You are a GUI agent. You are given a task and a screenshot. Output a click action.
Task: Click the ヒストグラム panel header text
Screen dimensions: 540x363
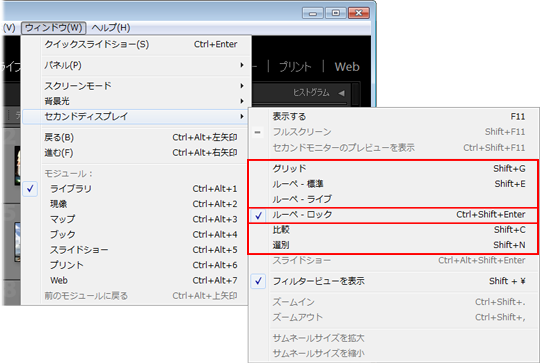pos(311,93)
